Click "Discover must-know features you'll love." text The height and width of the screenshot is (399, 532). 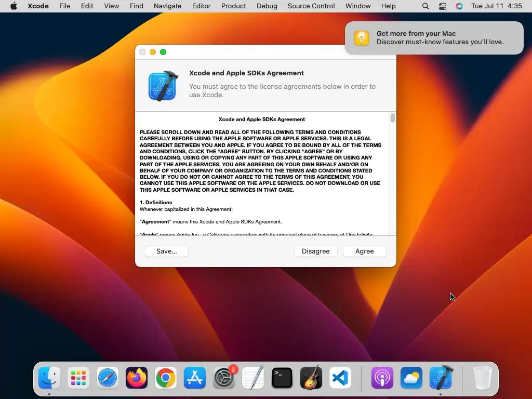[x=440, y=42]
